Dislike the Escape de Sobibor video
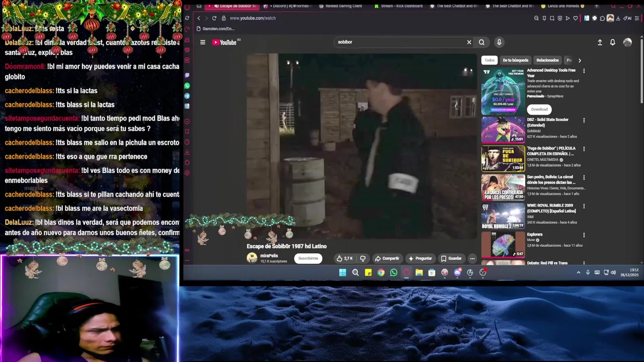The width and height of the screenshot is (644, 362). (363, 258)
